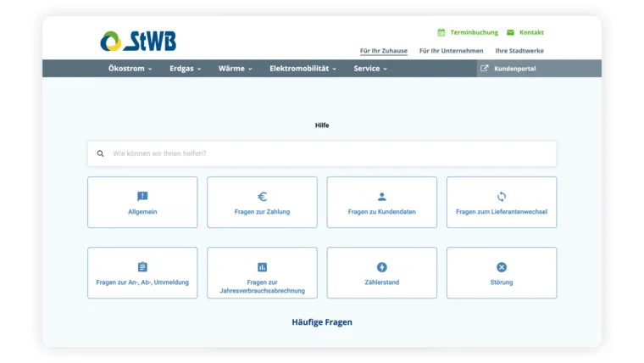Open the Erdgas dropdown menu

pyautogui.click(x=185, y=69)
